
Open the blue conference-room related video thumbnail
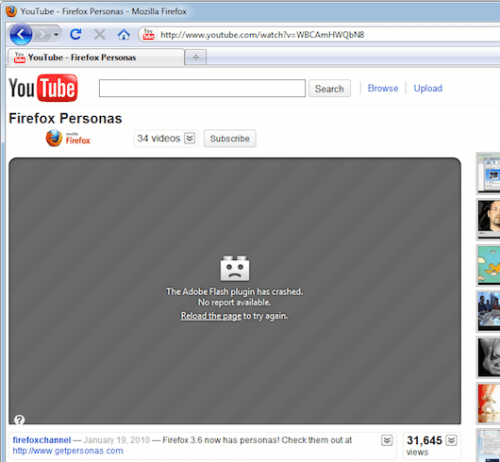click(x=489, y=311)
